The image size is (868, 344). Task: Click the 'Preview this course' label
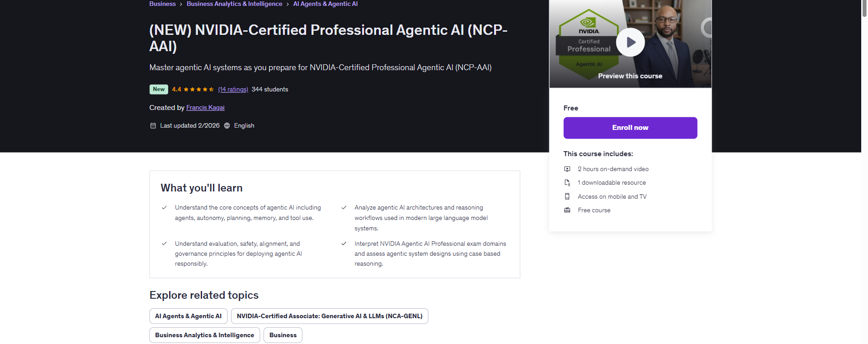click(x=630, y=76)
